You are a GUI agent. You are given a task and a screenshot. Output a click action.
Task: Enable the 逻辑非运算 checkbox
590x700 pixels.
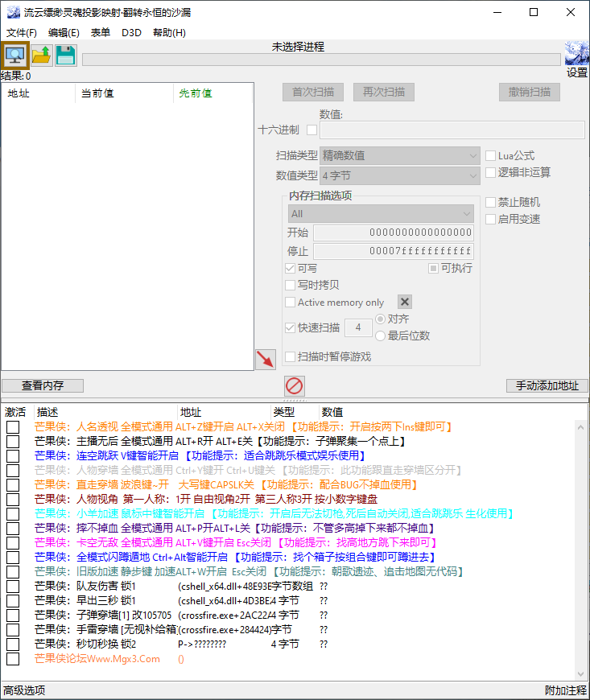pos(490,172)
